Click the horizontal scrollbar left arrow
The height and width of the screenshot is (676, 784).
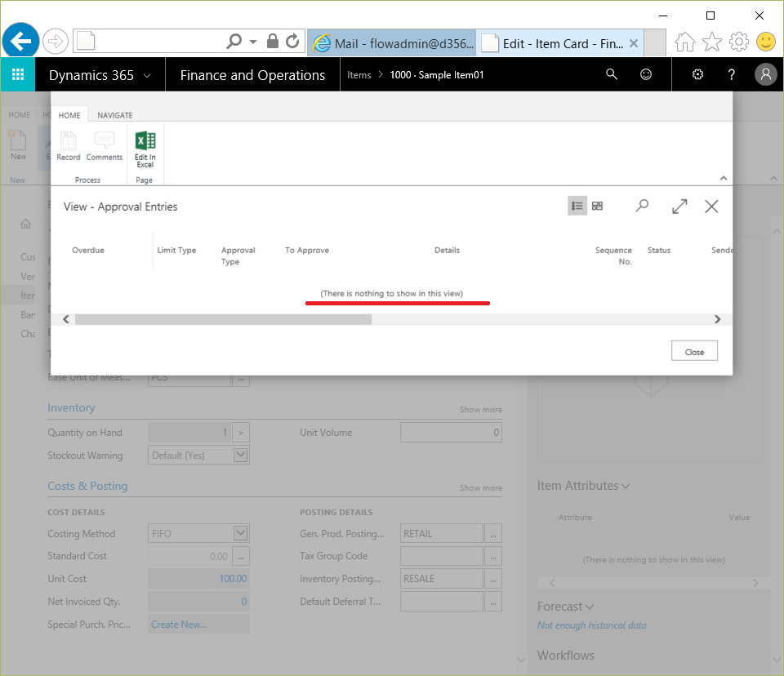pyautogui.click(x=66, y=319)
